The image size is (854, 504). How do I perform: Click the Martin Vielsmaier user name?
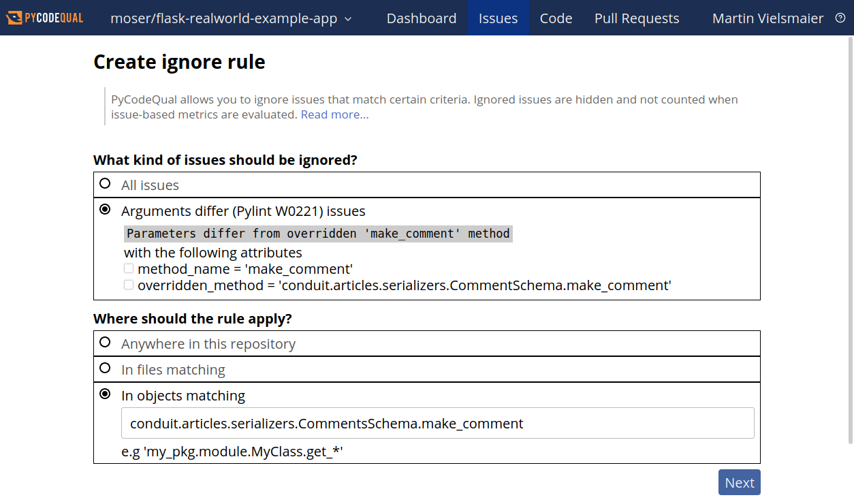click(x=768, y=18)
